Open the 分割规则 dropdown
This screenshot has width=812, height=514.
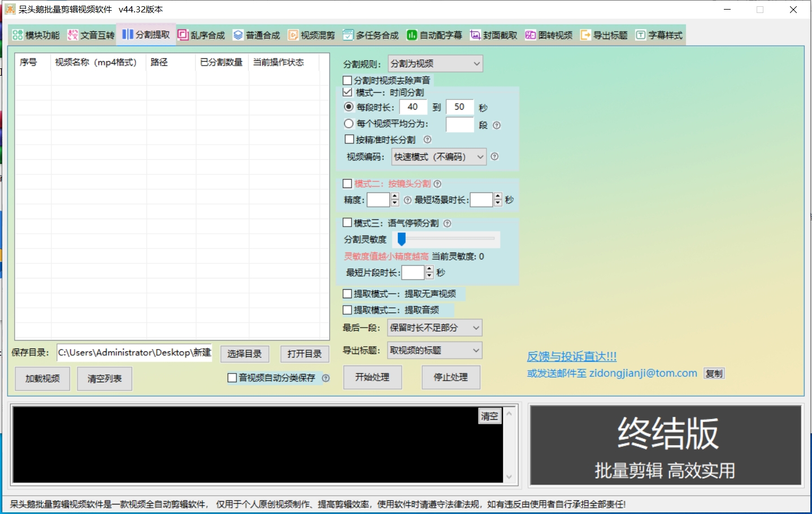coord(435,63)
